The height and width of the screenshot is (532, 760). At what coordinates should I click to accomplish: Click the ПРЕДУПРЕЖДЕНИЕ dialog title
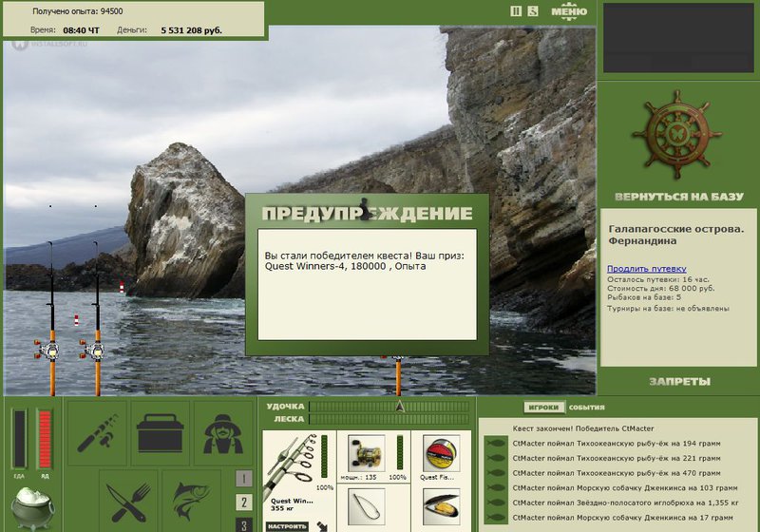click(x=367, y=213)
